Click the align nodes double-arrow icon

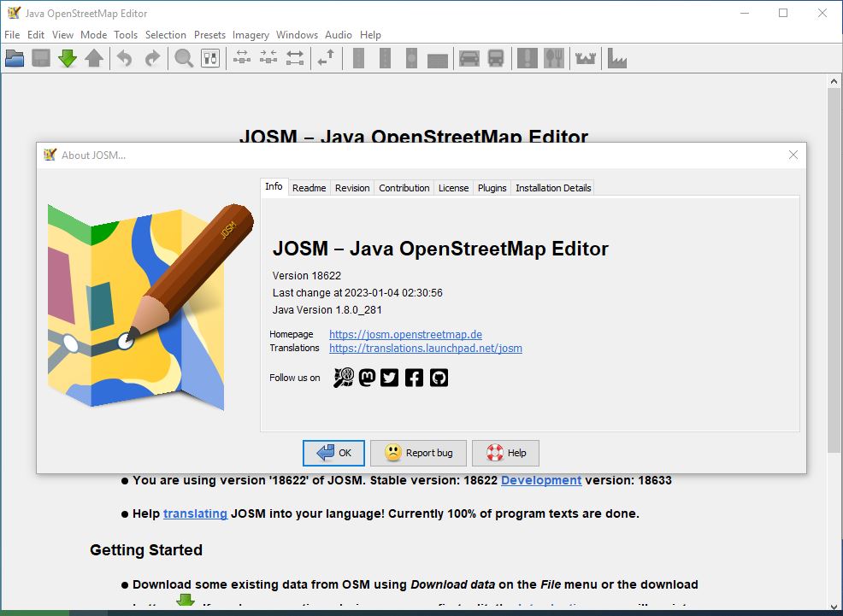click(x=295, y=57)
